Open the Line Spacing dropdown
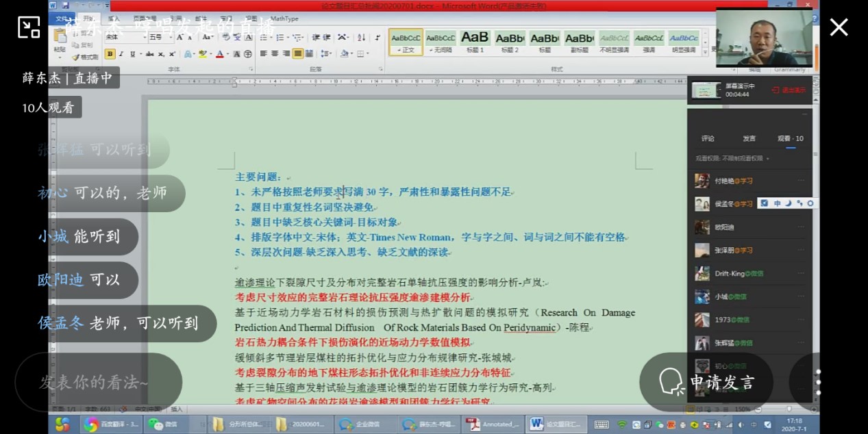 tap(327, 54)
